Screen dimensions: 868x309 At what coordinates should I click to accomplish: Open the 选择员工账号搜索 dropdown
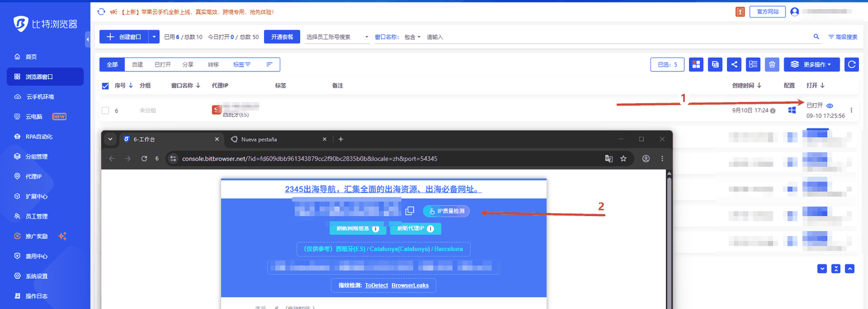click(x=338, y=37)
